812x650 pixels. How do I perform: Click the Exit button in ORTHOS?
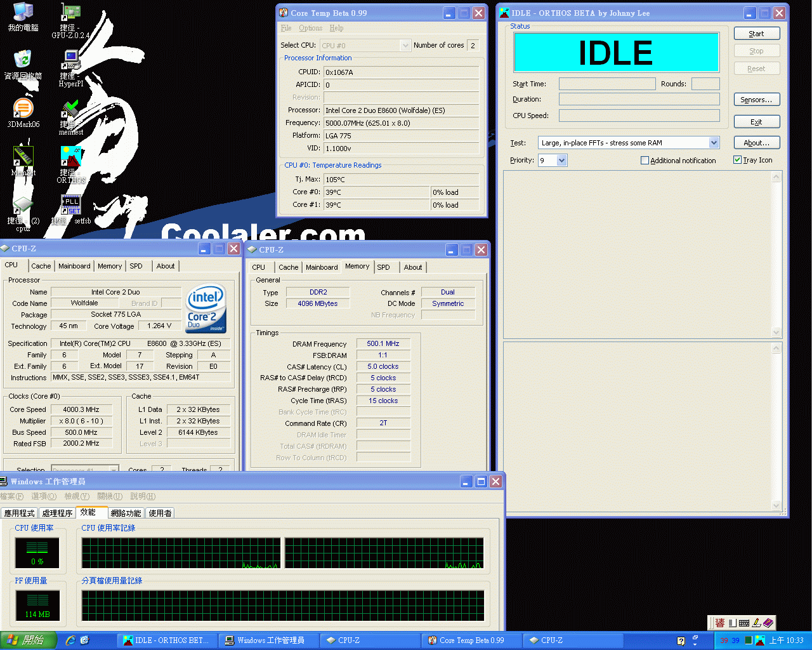click(756, 122)
